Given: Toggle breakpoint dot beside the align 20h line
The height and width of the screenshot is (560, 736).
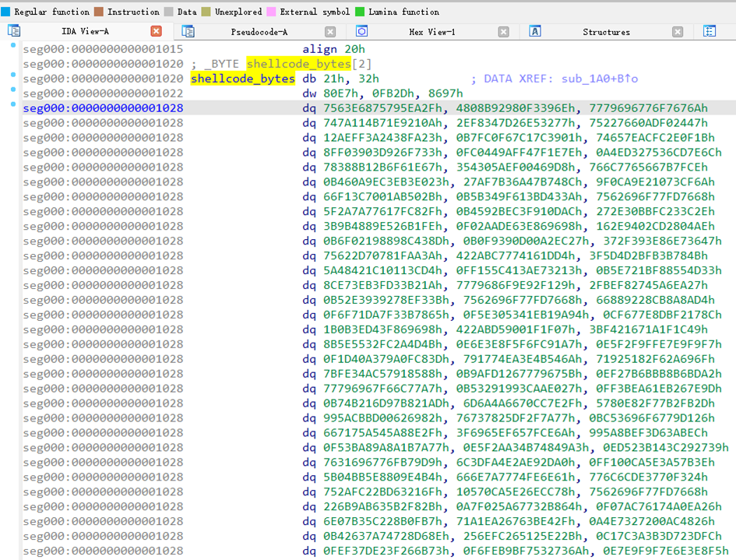Looking at the screenshot, I should click(x=13, y=45).
